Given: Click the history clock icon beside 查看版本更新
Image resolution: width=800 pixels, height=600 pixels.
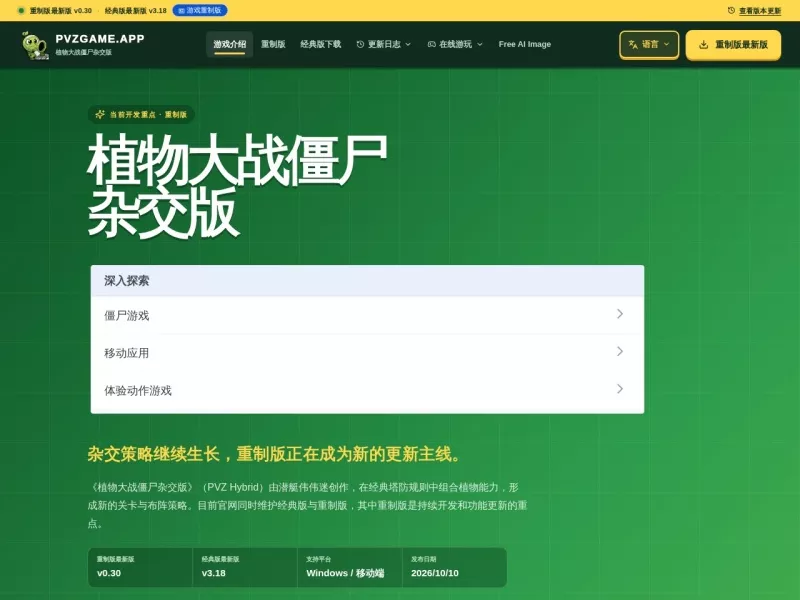Looking at the screenshot, I should 731,10.
